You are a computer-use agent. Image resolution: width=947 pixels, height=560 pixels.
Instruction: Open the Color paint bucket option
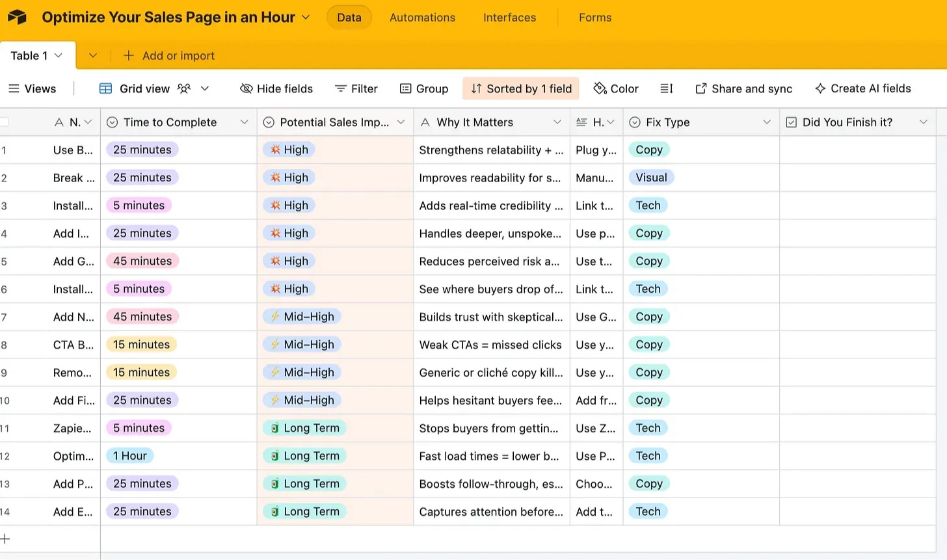[x=616, y=88]
